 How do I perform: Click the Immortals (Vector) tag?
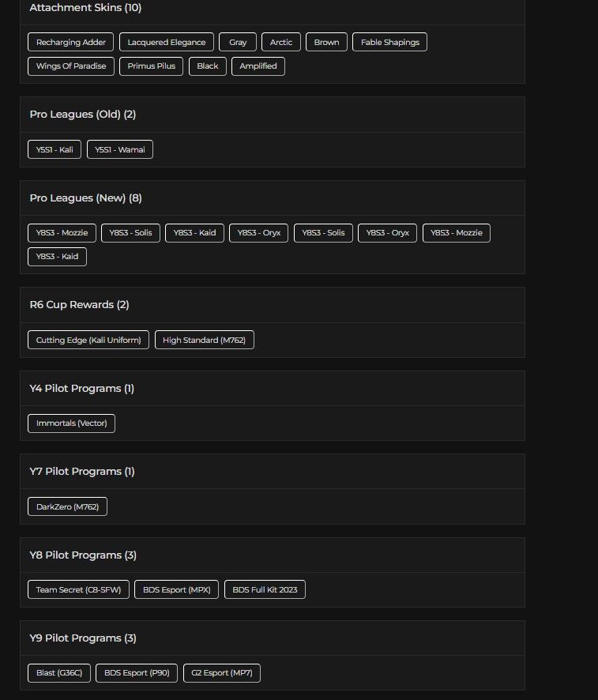71,423
